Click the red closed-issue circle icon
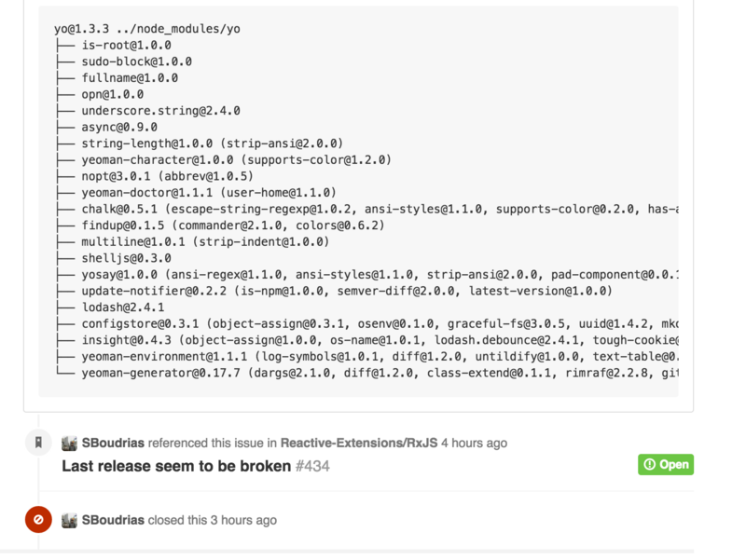 pos(38,520)
